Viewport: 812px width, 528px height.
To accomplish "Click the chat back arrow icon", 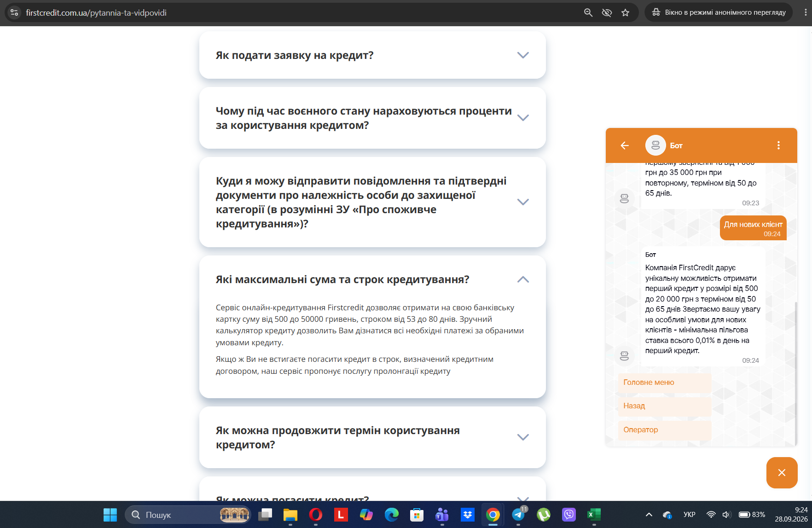I will tap(625, 145).
